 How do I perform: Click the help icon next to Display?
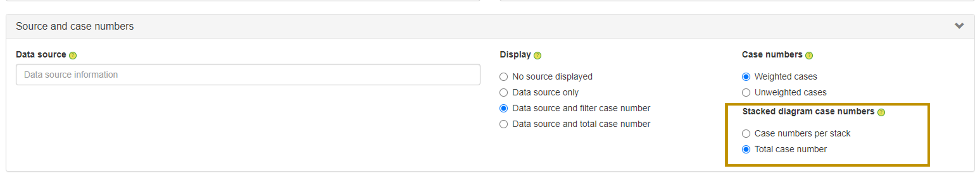coord(537,56)
